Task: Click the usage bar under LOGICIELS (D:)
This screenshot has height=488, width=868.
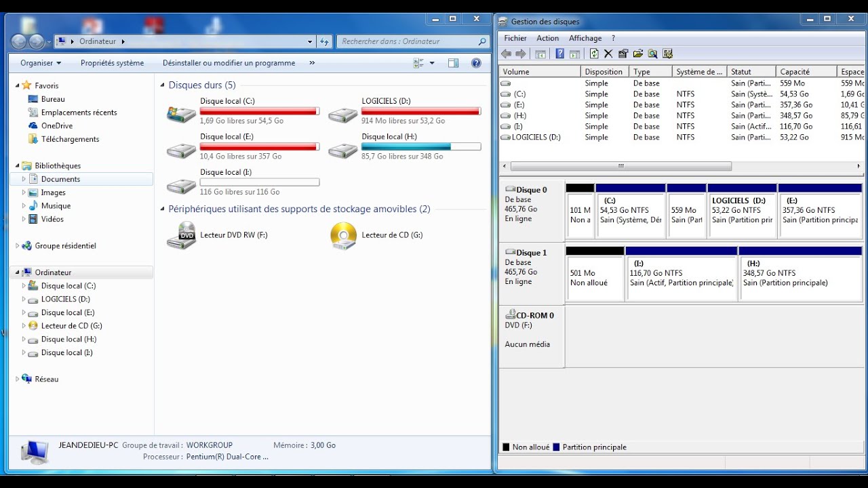Action: coord(421,110)
